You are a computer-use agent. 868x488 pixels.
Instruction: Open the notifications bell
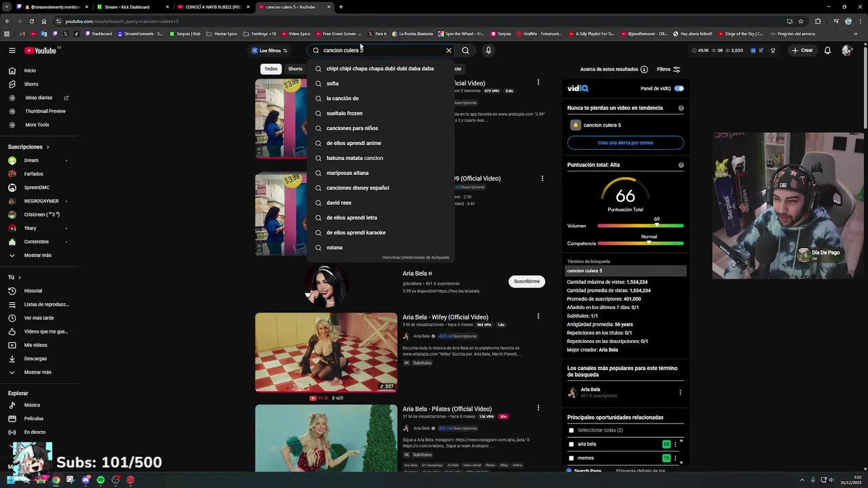click(x=827, y=50)
